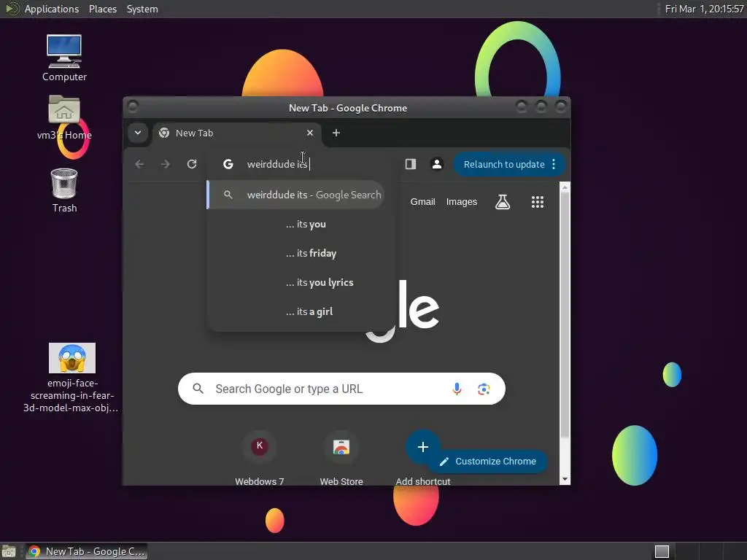Click the Google G icon in the address bar
The width and height of the screenshot is (747, 560).
(228, 164)
